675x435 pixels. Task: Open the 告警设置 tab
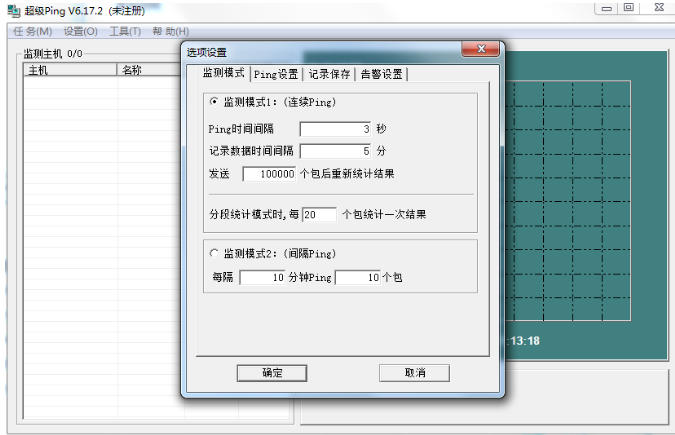[381, 74]
